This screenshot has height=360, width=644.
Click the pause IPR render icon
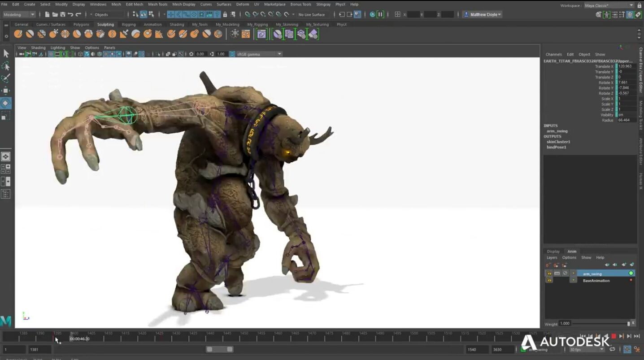tap(380, 14)
